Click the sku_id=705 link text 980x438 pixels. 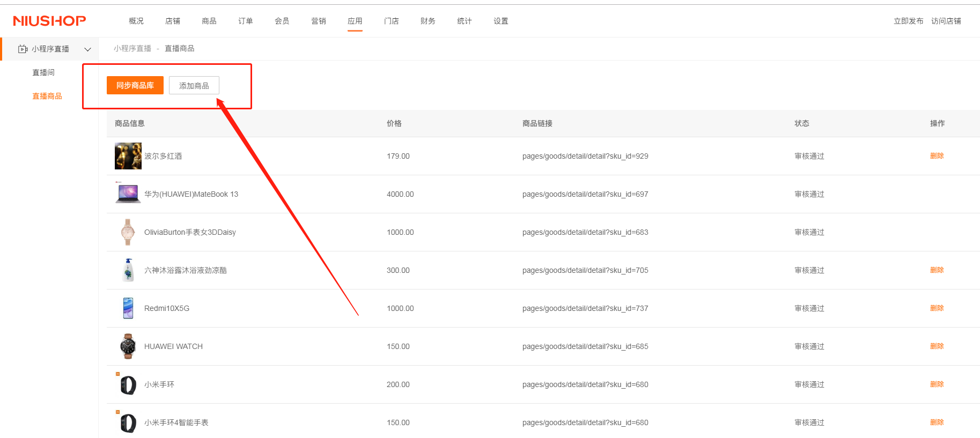tap(585, 270)
